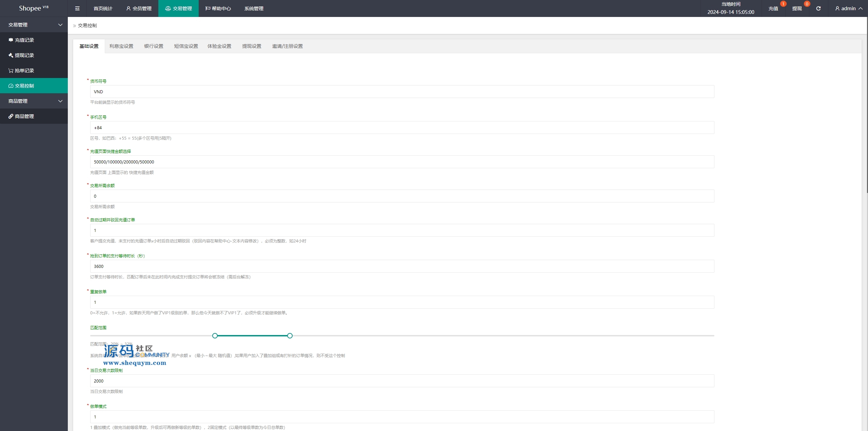Open 充值记录 in the sidebar
Viewport: 868px width, 431px height.
[24, 40]
